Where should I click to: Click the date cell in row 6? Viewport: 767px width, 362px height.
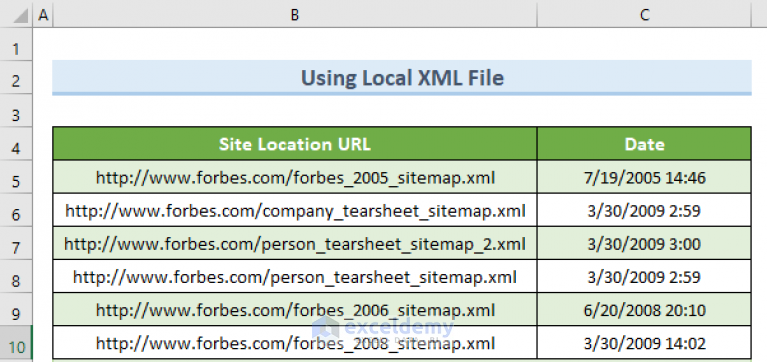[644, 210]
